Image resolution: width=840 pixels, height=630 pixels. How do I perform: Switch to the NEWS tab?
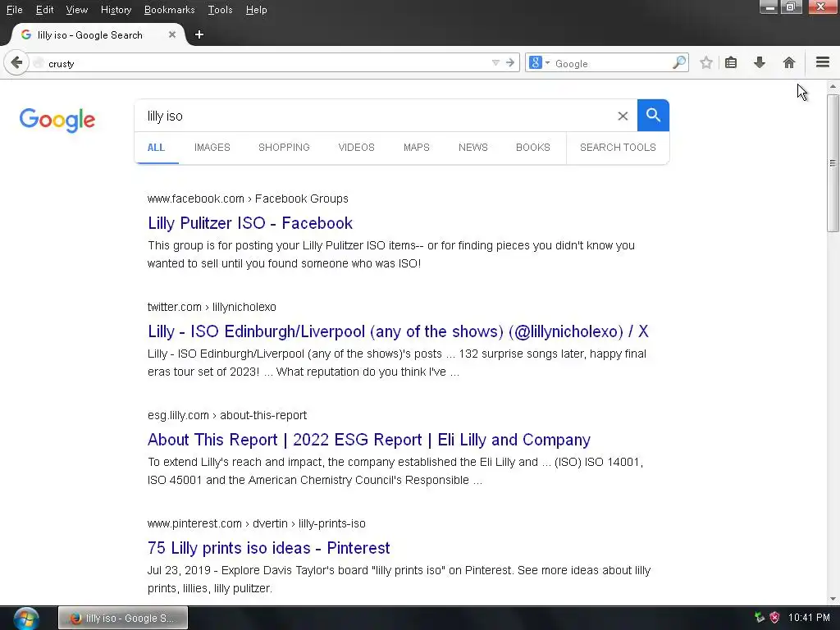click(473, 148)
